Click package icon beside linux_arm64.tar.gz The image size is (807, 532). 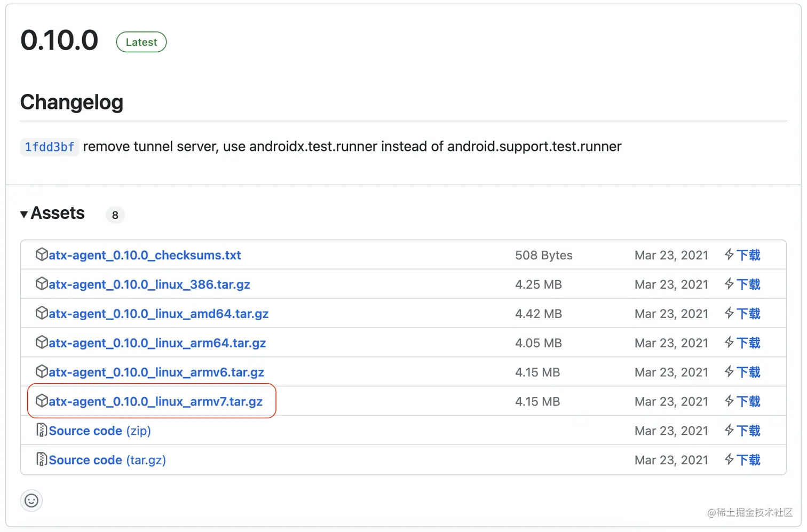42,343
